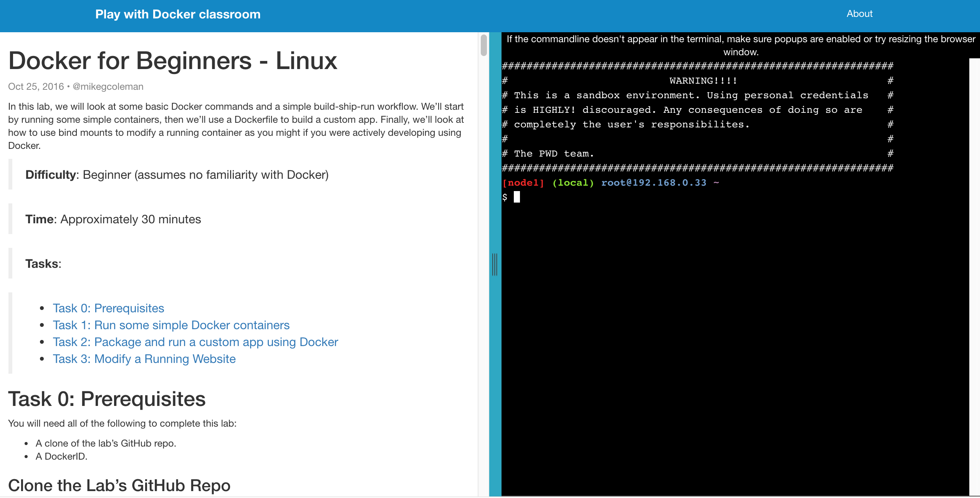The height and width of the screenshot is (498, 980).
Task: Click the terminal cursor after the $ sign
Action: (x=518, y=197)
